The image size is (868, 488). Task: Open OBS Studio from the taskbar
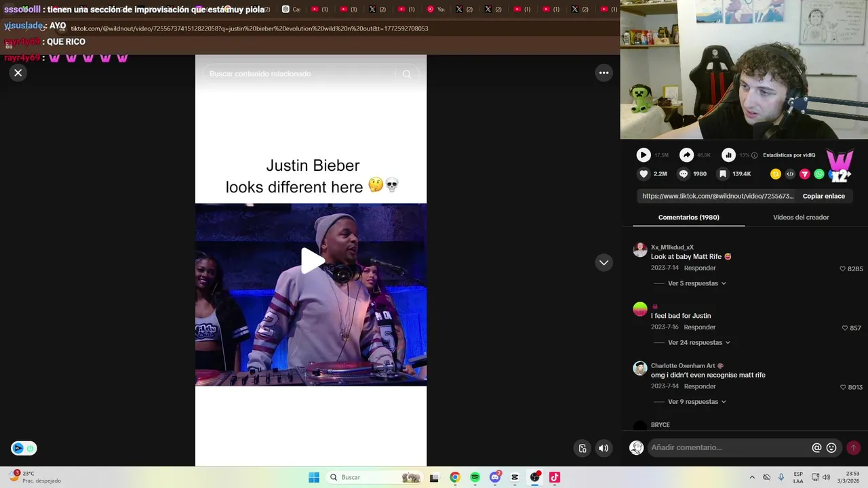coord(535,477)
